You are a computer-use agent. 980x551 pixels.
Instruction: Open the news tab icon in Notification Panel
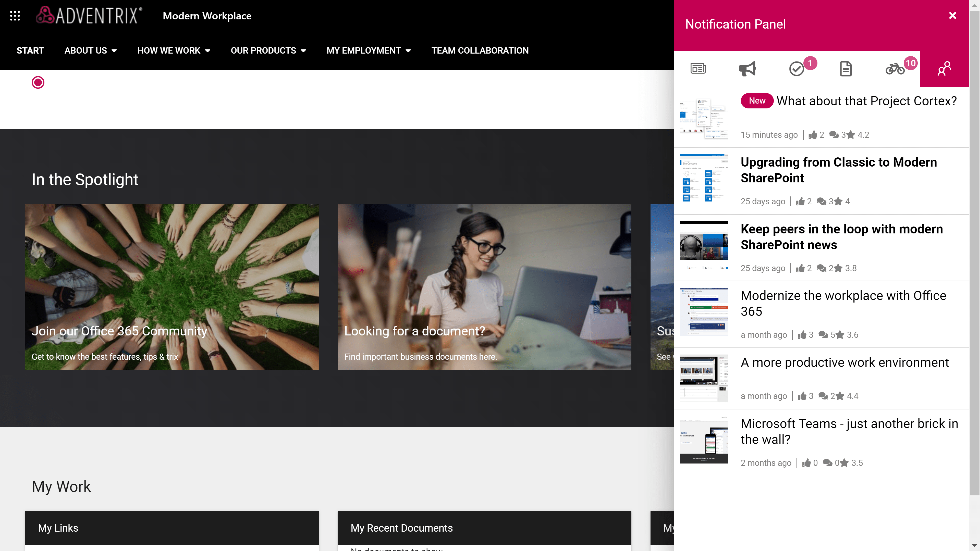(x=698, y=68)
